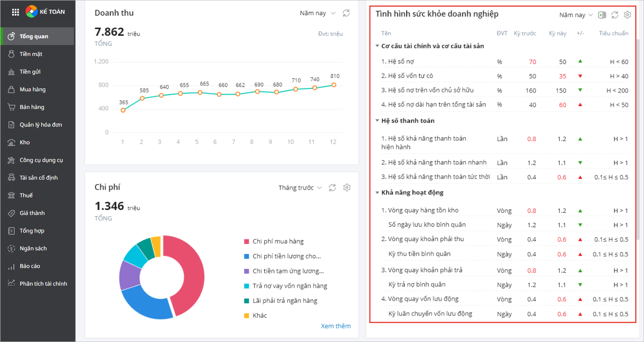Open business health panel settings gear
Image resolution: width=644 pixels, height=342 pixels.
pos(627,15)
